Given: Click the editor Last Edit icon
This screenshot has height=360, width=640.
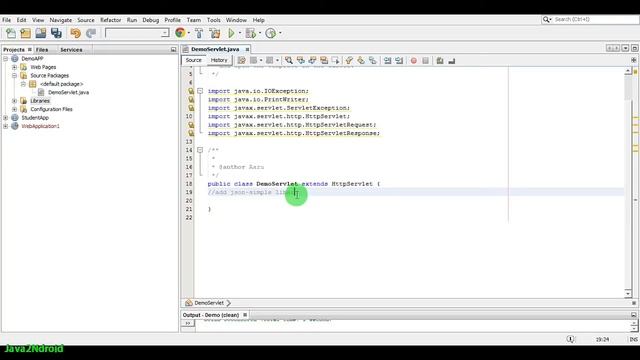Looking at the screenshot, I should [242, 60].
